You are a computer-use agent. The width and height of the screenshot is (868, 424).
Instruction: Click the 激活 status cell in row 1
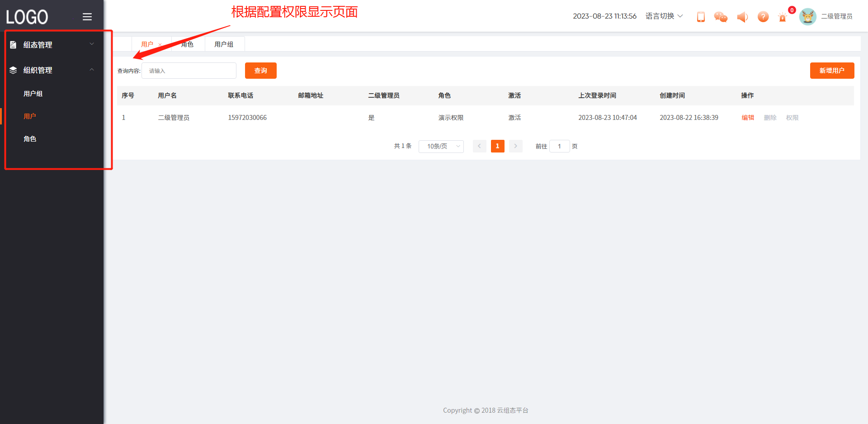(514, 118)
